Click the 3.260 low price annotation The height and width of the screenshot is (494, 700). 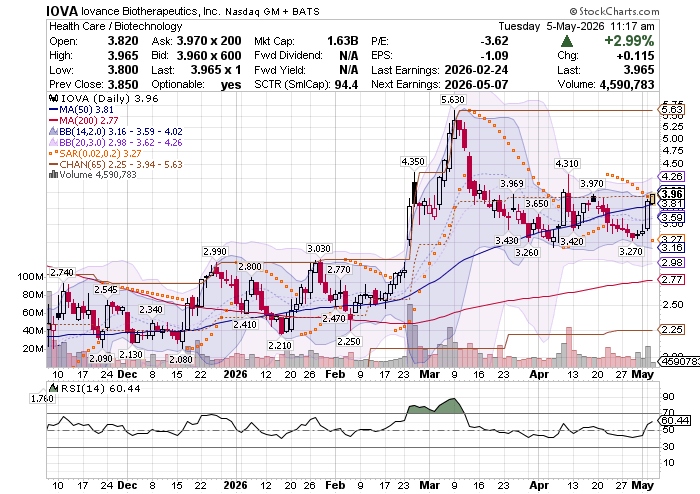pyautogui.click(x=527, y=253)
